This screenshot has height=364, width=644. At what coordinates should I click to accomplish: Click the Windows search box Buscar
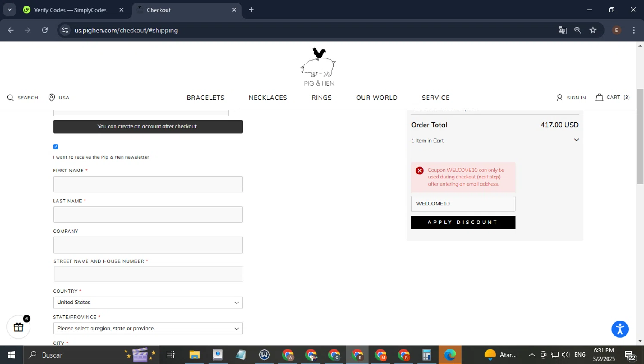[90, 355]
